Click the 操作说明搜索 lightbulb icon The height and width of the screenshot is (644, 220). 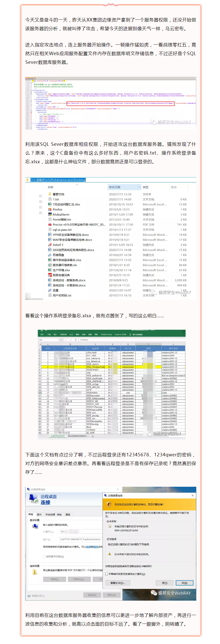click(x=130, y=334)
